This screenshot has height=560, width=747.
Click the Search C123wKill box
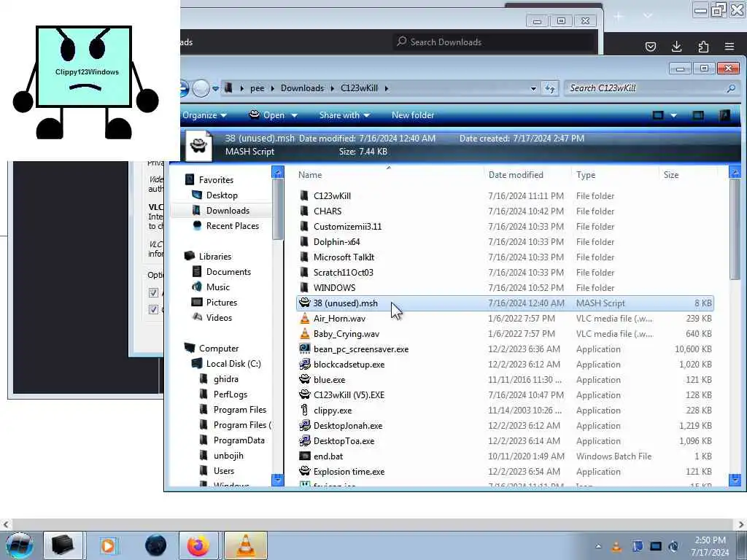pyautogui.click(x=651, y=88)
